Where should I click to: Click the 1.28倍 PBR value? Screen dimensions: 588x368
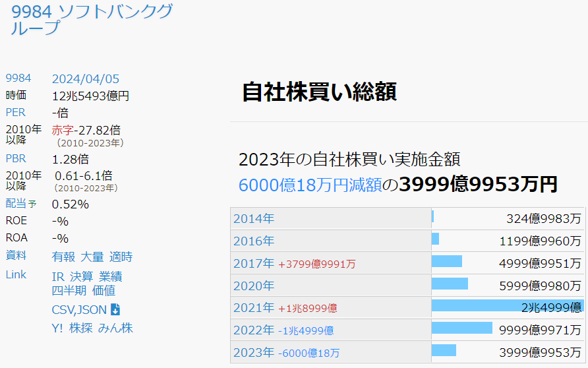click(x=71, y=159)
